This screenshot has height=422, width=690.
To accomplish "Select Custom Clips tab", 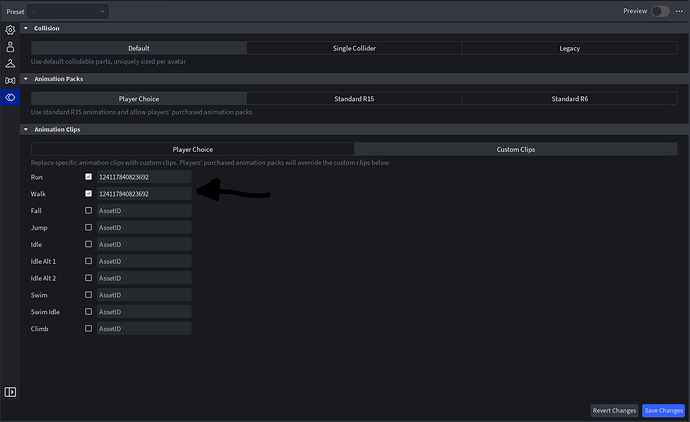I will (516, 149).
